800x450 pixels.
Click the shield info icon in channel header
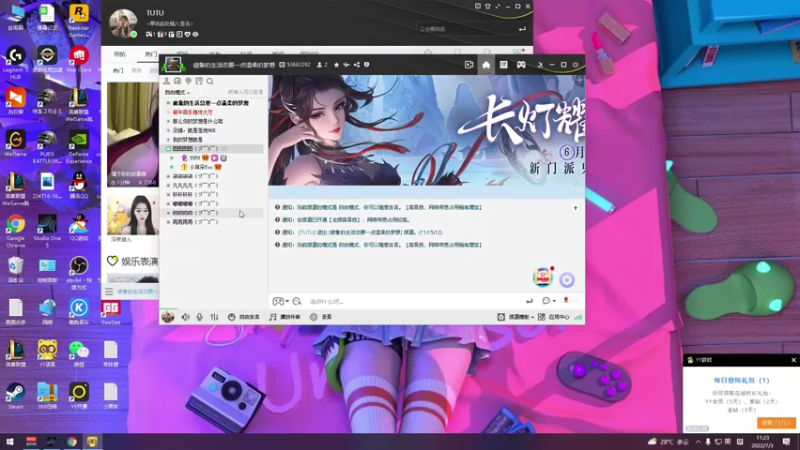(x=366, y=65)
